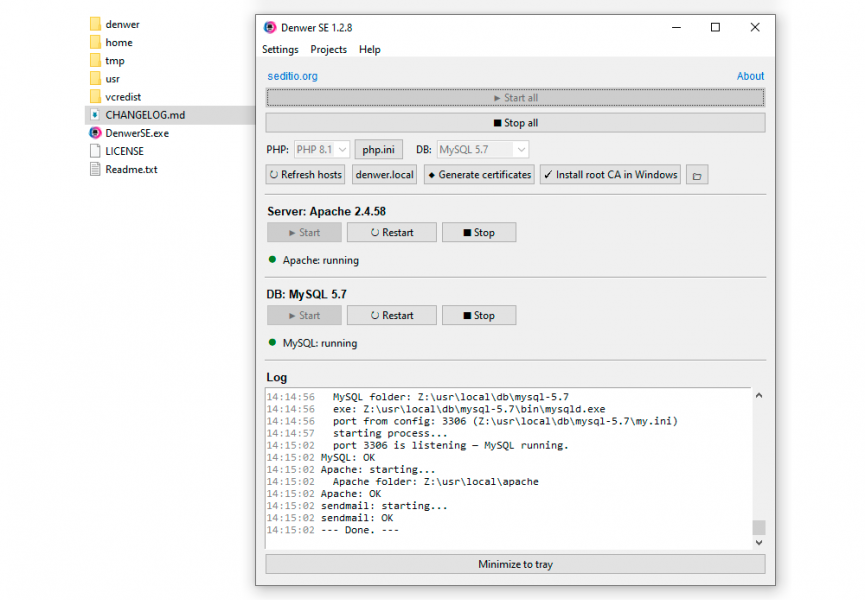The width and height of the screenshot is (865, 600).
Task: Click the denwer.local button
Action: (385, 175)
